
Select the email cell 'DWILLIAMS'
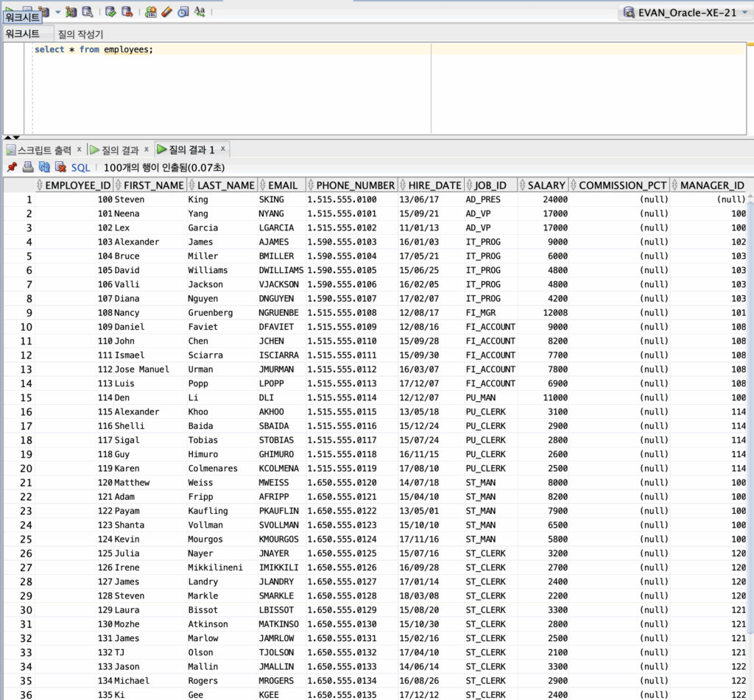[281, 270]
